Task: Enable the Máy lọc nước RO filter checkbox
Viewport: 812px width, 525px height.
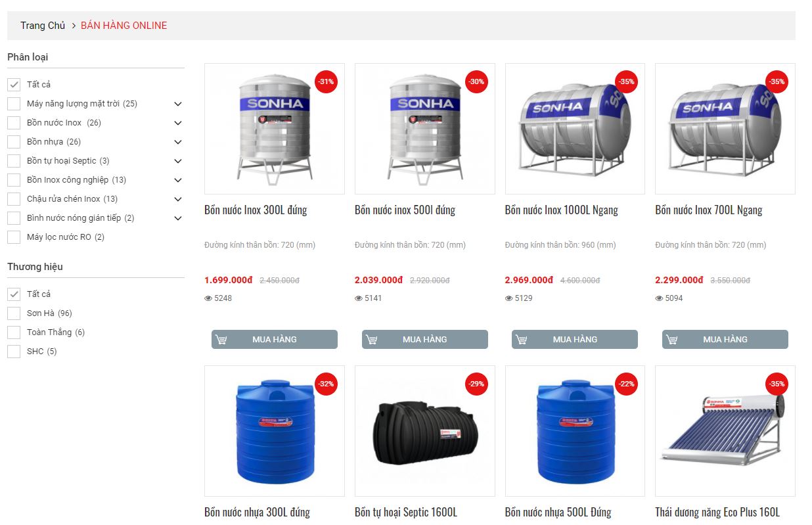Action: click(x=14, y=237)
